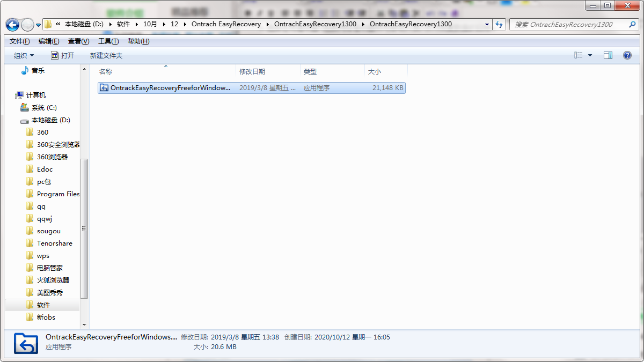Click the 打开 toolbar button
644x362 pixels.
(62, 55)
